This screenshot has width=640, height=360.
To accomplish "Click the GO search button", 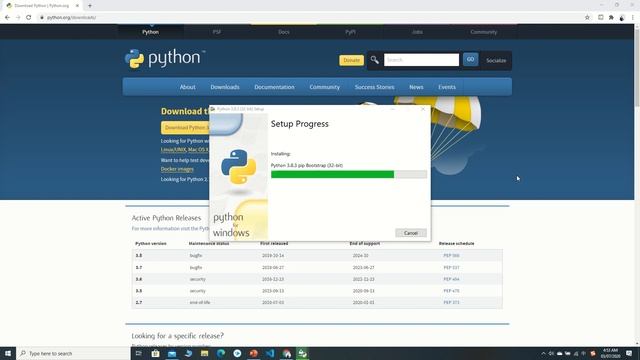I will click(x=471, y=60).
